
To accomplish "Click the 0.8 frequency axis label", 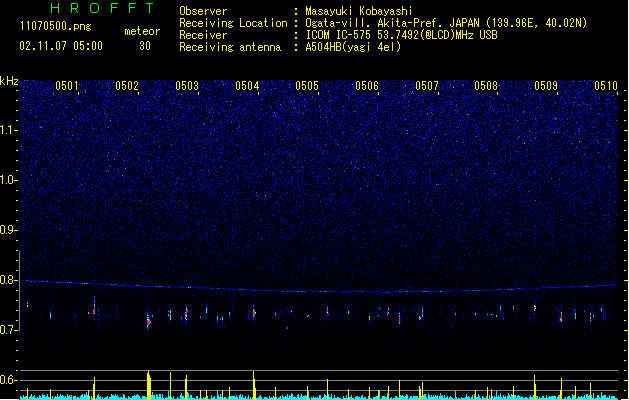I will click(x=8, y=280).
